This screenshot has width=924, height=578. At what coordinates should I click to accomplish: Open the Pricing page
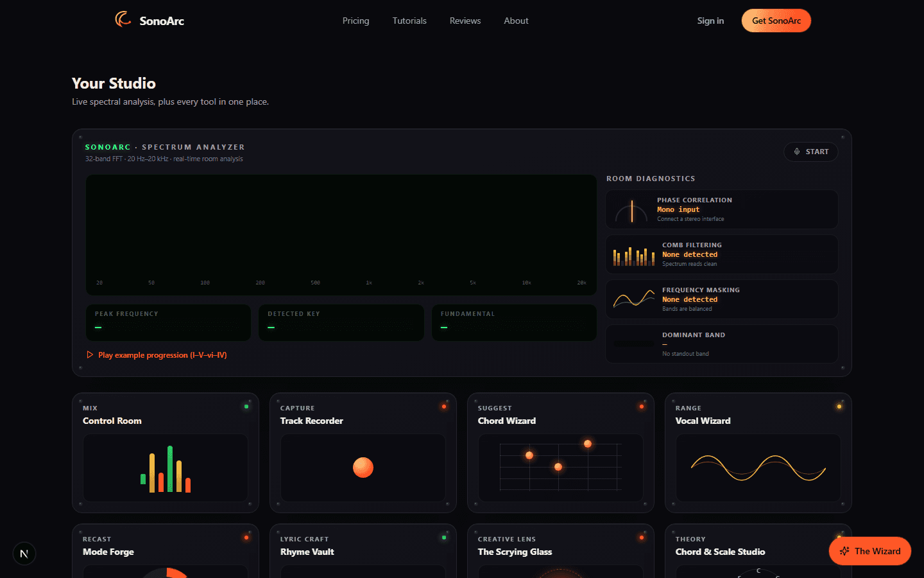click(355, 21)
